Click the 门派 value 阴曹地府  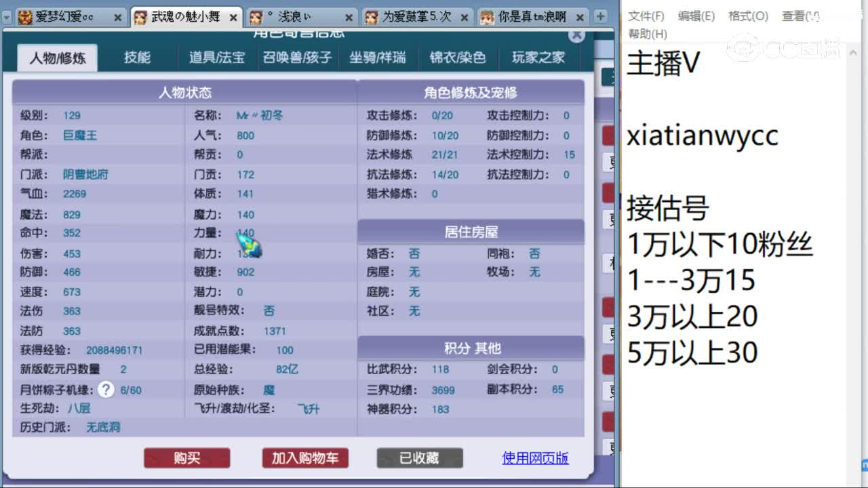(x=85, y=174)
